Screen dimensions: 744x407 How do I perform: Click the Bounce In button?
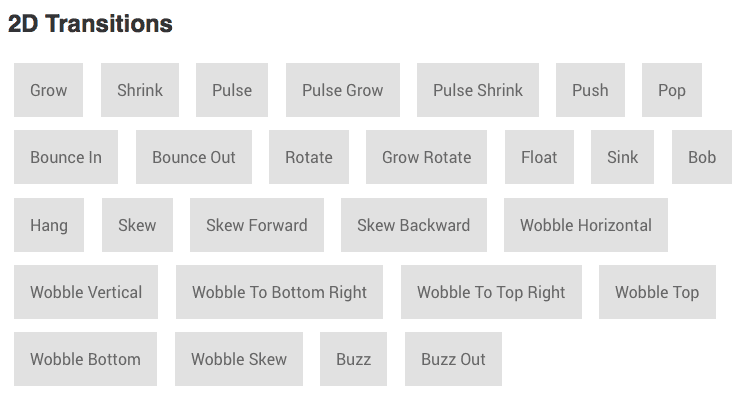[x=65, y=157]
